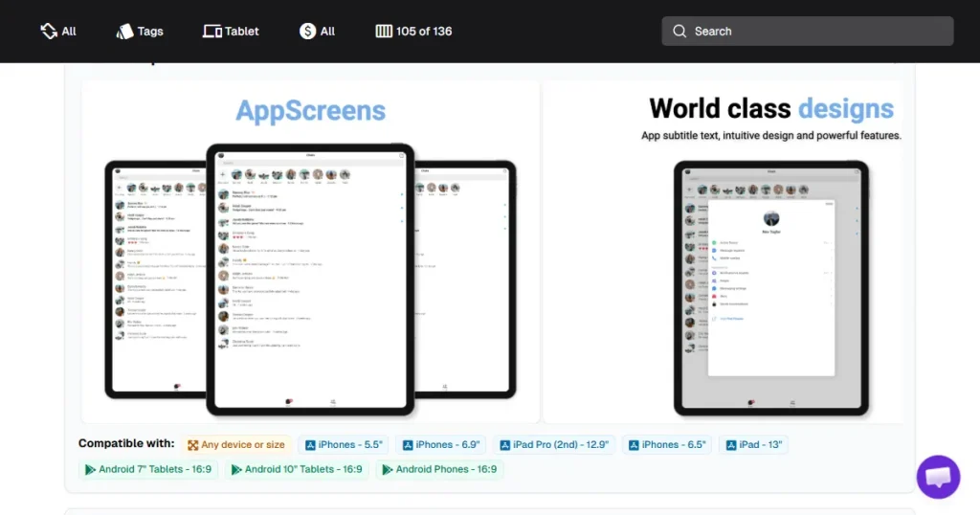The height and width of the screenshot is (515, 980).
Task: Click App Store icon on iPad Pro 12.9"
Action: coord(505,445)
